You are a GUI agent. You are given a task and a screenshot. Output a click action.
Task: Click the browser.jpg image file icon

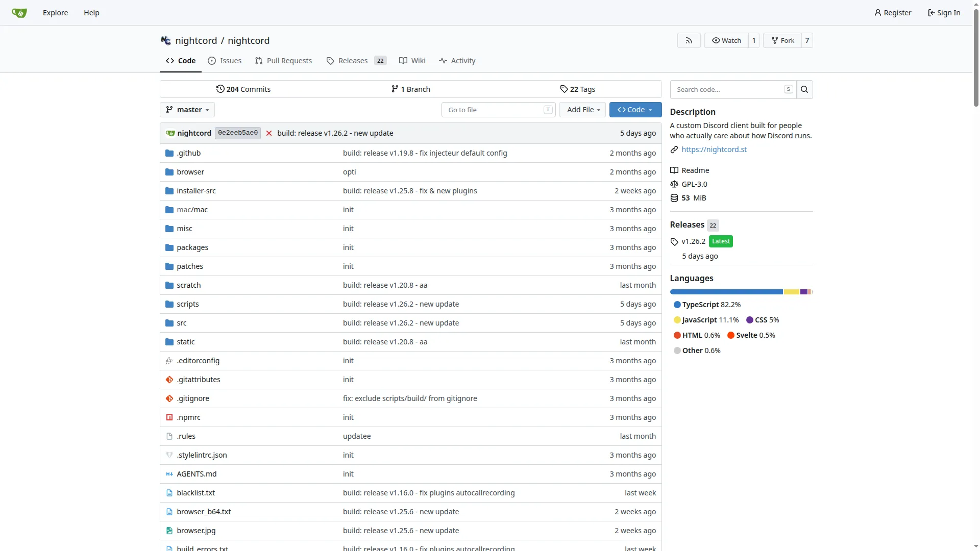click(169, 531)
